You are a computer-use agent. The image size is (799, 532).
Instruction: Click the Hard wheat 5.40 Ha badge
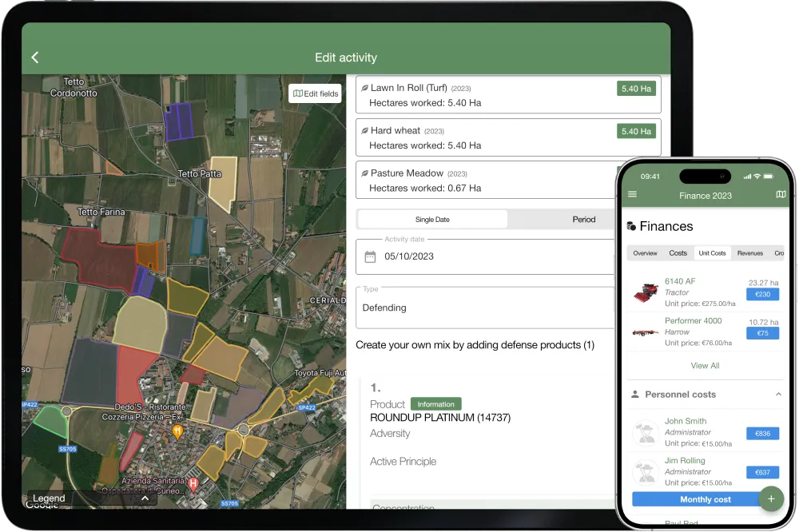click(x=636, y=132)
